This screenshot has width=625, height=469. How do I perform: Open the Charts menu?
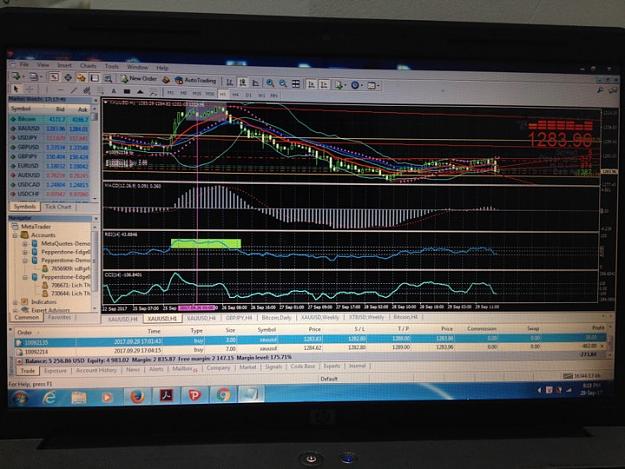click(88, 66)
